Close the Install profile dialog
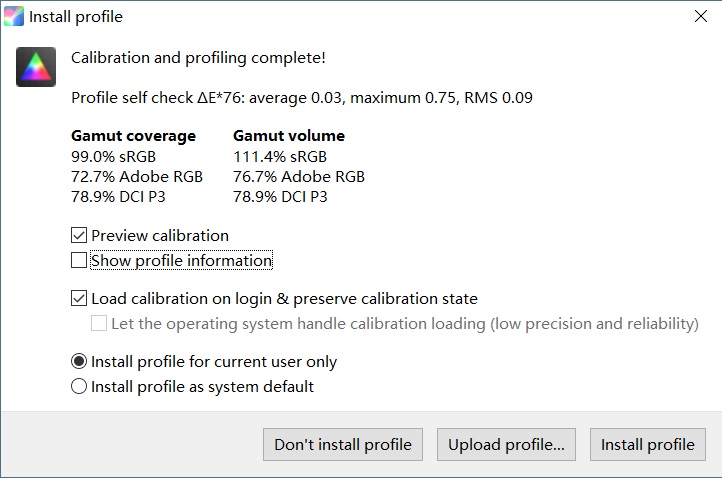Screen dimensions: 722x478 pyautogui.click(x=701, y=17)
